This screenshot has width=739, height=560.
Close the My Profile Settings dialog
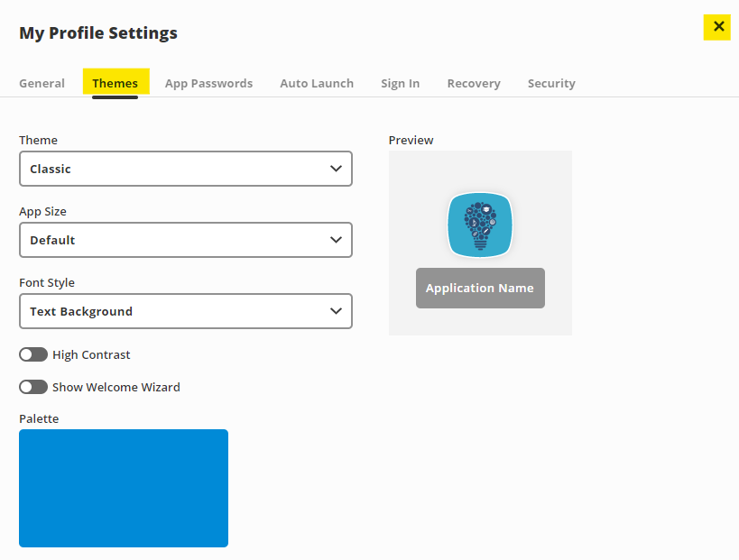pos(717,27)
